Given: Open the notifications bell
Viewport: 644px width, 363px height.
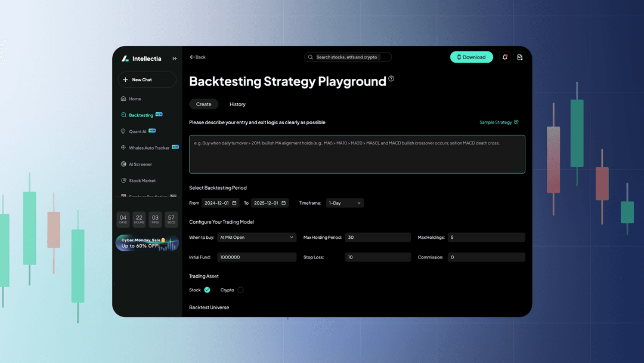Looking at the screenshot, I should (x=505, y=57).
